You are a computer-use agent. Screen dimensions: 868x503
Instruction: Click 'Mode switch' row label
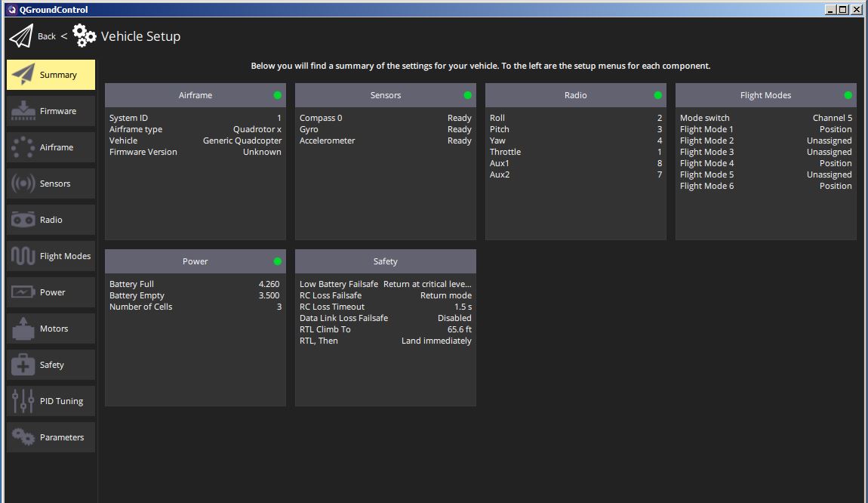(705, 118)
